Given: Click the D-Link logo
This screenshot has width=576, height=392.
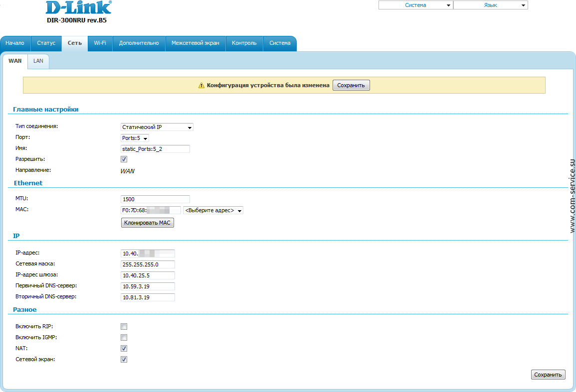Looking at the screenshot, I should pos(78,8).
